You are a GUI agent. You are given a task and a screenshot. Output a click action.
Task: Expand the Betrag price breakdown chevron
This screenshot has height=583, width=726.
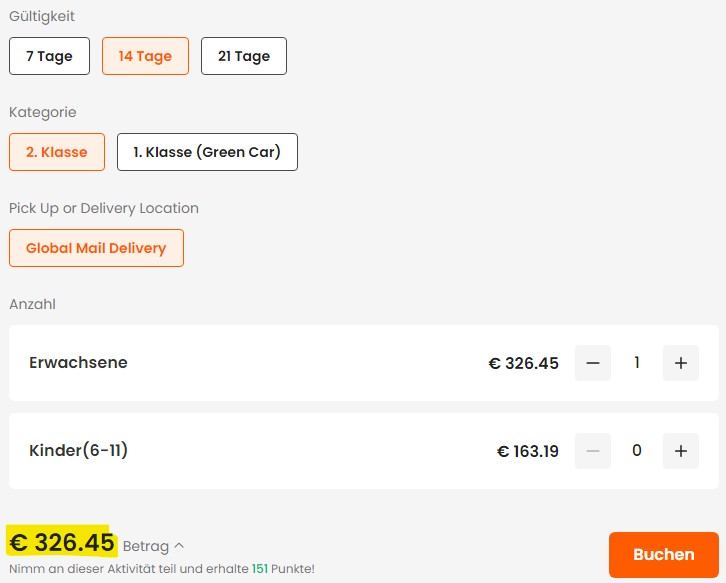pyautogui.click(x=179, y=546)
